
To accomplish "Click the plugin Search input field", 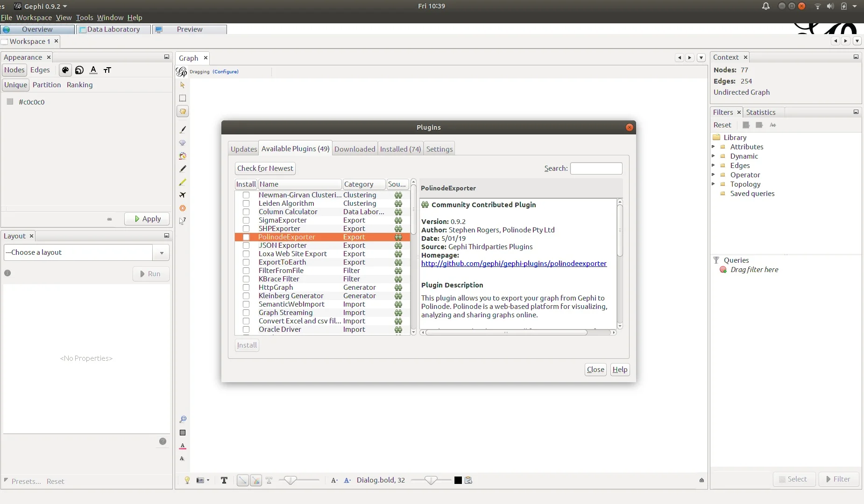I will [596, 168].
